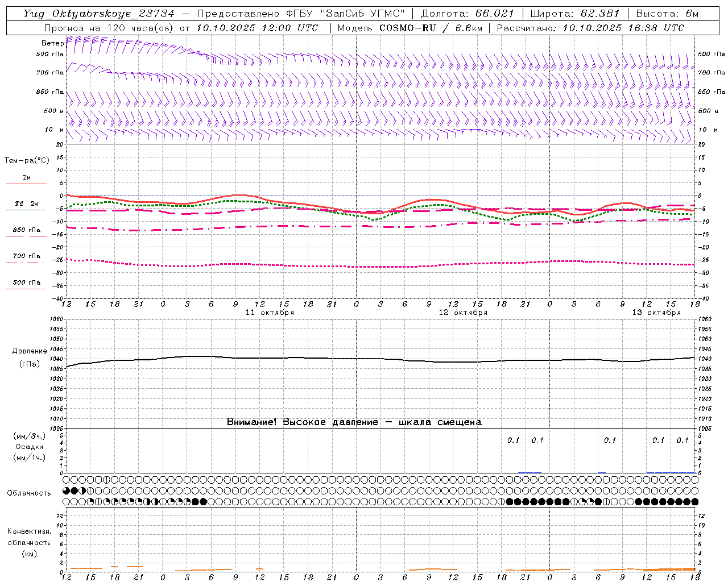The width and height of the screenshot is (728, 582).
Task: Click 1060 at top of left pressure axis
Action: pyautogui.click(x=57, y=319)
